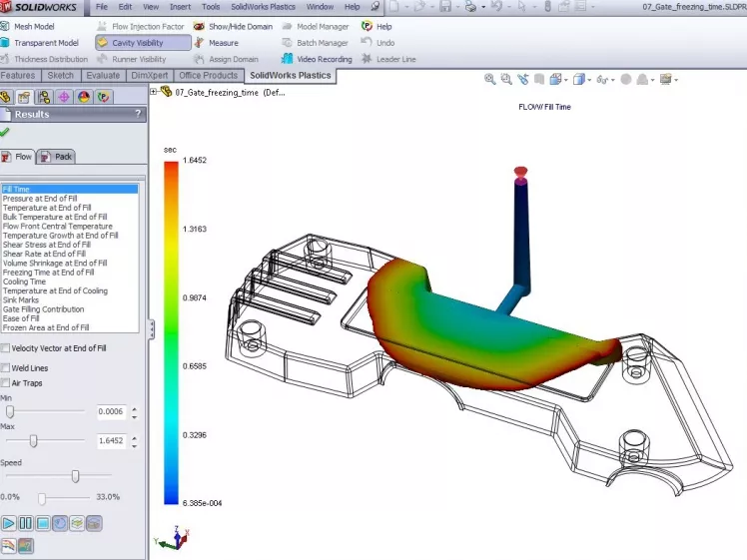This screenshot has height=560, width=747.
Task: Click Zoom to Fit icon
Action: pos(489,79)
